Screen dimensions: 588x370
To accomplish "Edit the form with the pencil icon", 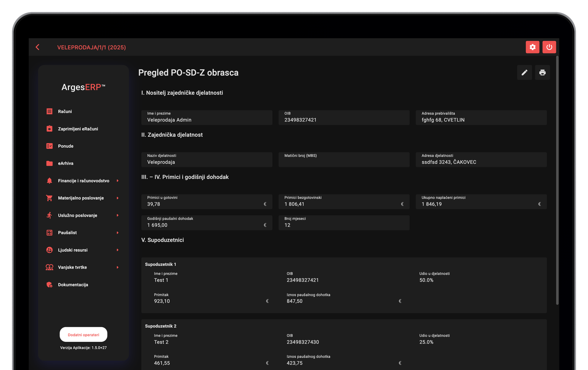I will [525, 73].
